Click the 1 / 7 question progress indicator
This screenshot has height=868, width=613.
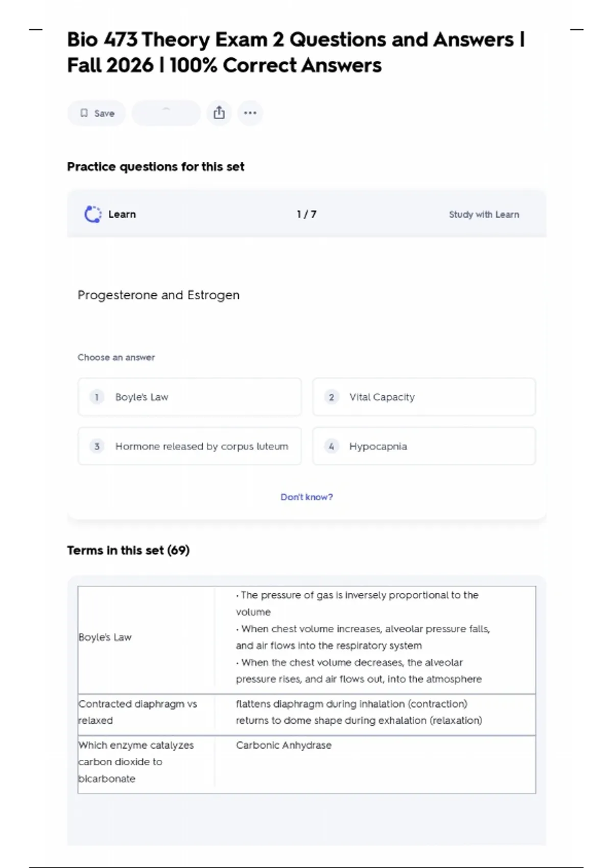pyautogui.click(x=306, y=214)
